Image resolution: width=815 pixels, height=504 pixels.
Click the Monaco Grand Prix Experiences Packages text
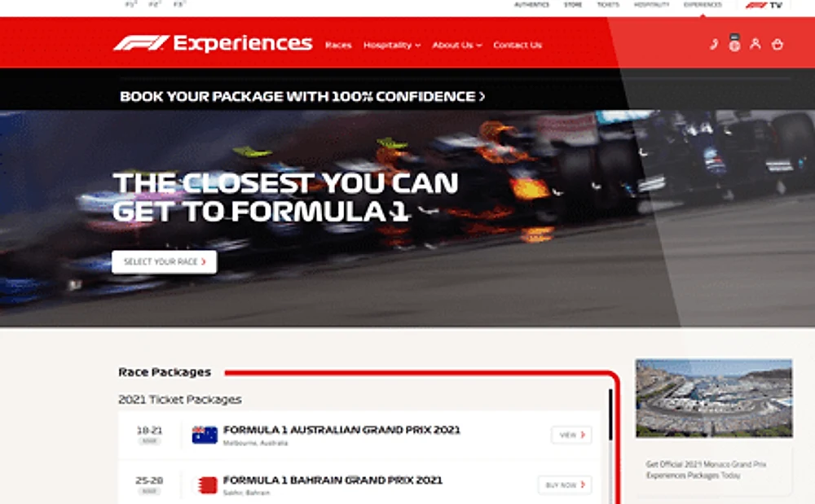pyautogui.click(x=706, y=470)
